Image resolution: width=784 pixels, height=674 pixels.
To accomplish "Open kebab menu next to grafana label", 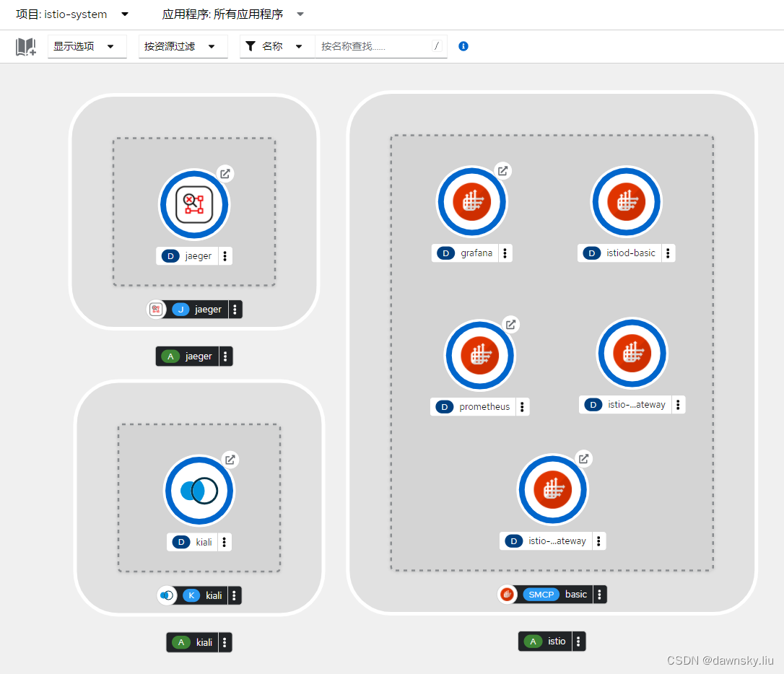I will click(x=505, y=253).
